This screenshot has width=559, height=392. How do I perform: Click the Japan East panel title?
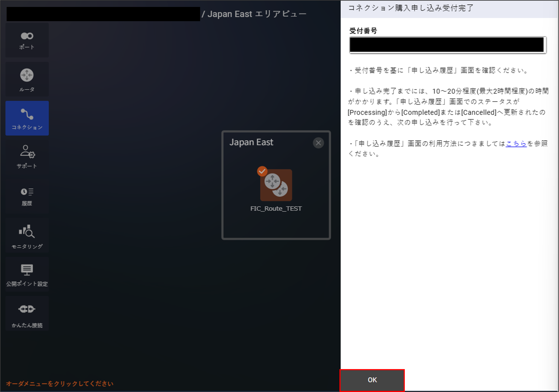tap(251, 142)
